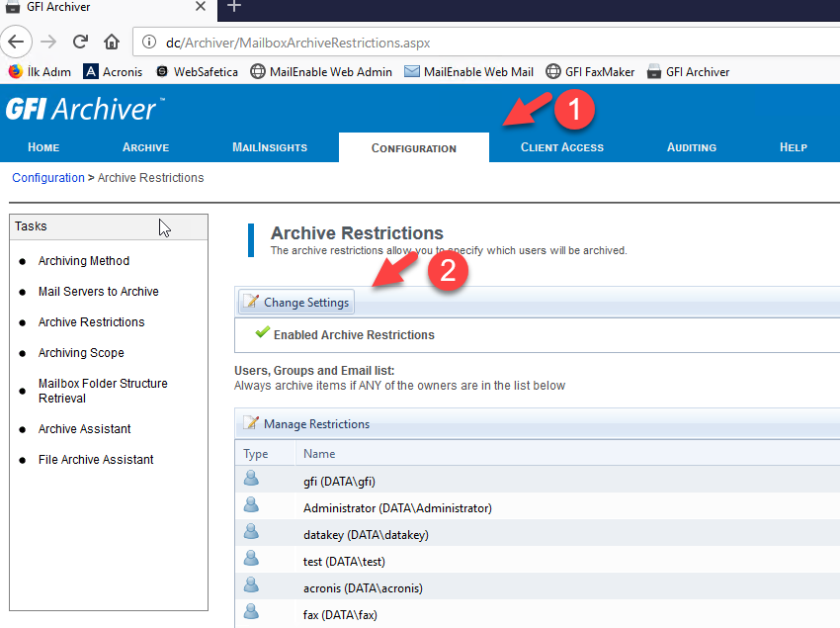Open File Archive Assistant task
The image size is (840, 628).
(x=96, y=459)
